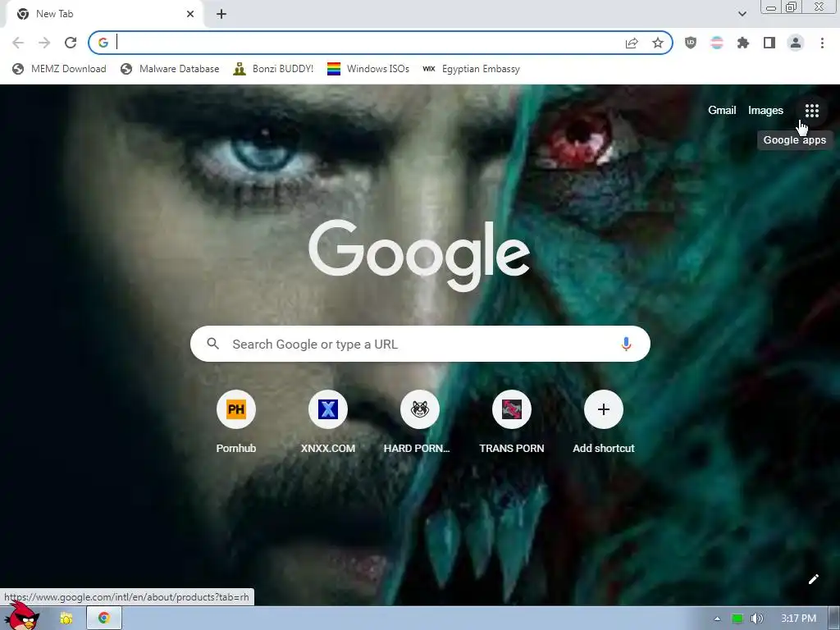The width and height of the screenshot is (840, 630).
Task: Open the Chrome profile avatar
Action: 796,43
